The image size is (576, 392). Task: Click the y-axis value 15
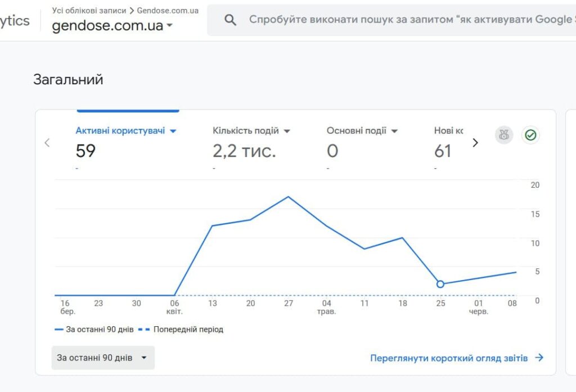click(x=535, y=214)
